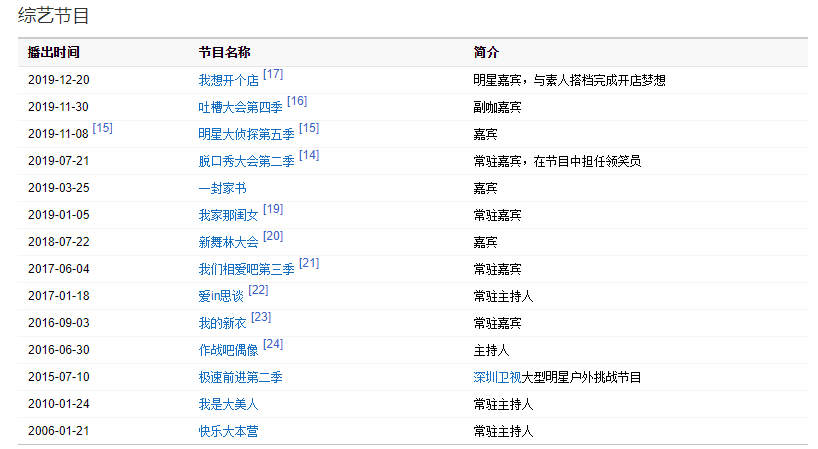
Task: Click the 我家那闺女 program link
Action: pyautogui.click(x=228, y=216)
